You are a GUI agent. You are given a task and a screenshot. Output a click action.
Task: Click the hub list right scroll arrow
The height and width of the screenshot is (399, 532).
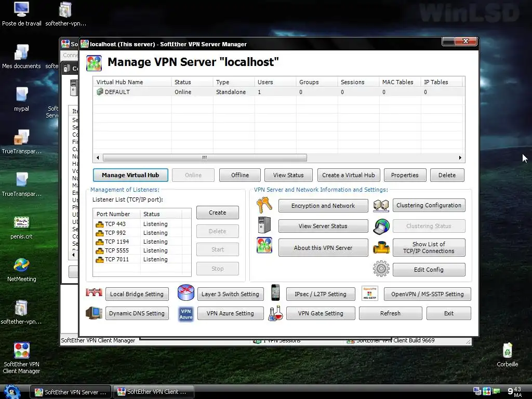[460, 158]
